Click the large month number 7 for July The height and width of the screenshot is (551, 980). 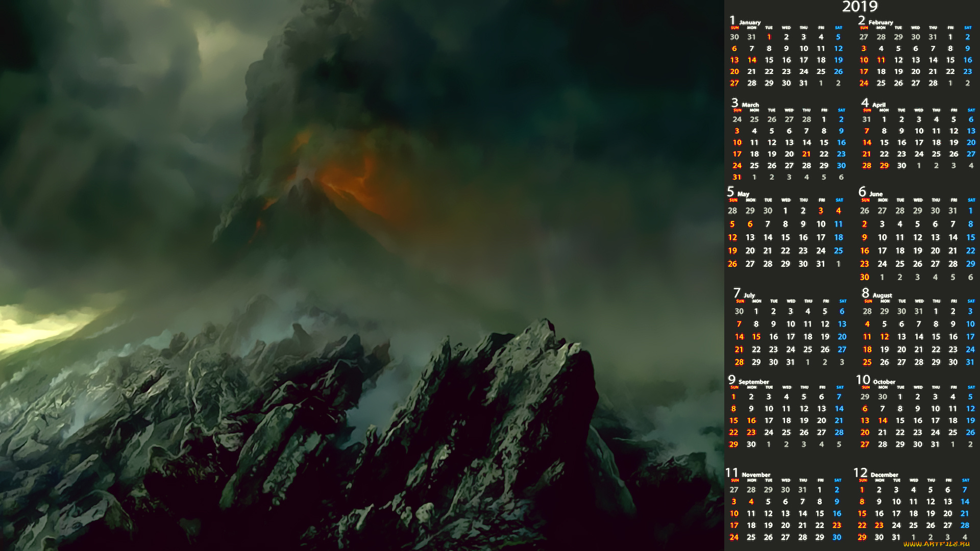737,292
